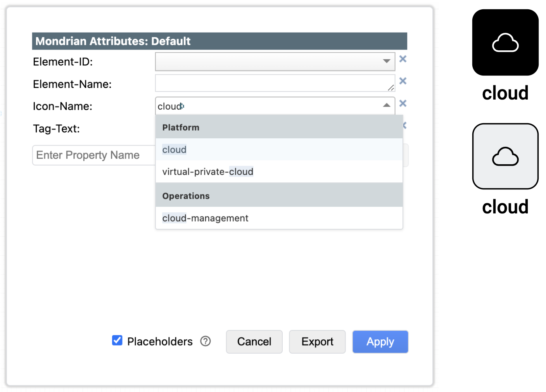Image resolution: width=546 pixels, height=392 pixels.
Task: Click the Export button
Action: [x=317, y=342]
